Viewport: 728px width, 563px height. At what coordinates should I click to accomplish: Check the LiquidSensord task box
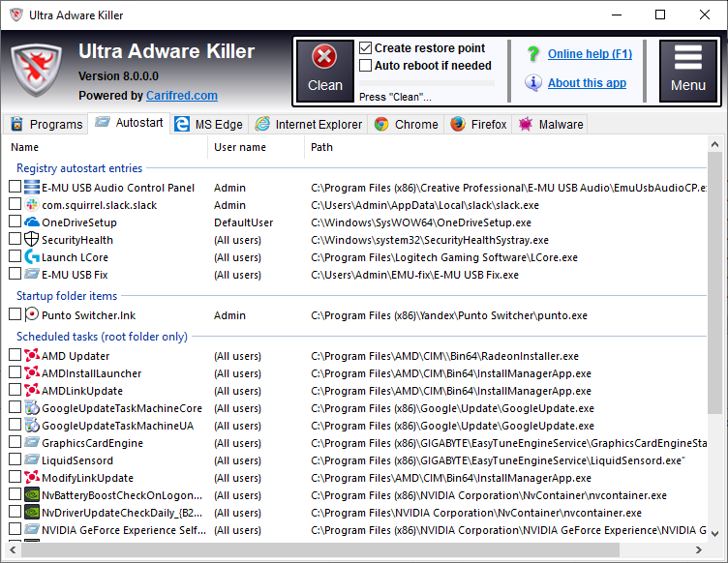tap(15, 459)
